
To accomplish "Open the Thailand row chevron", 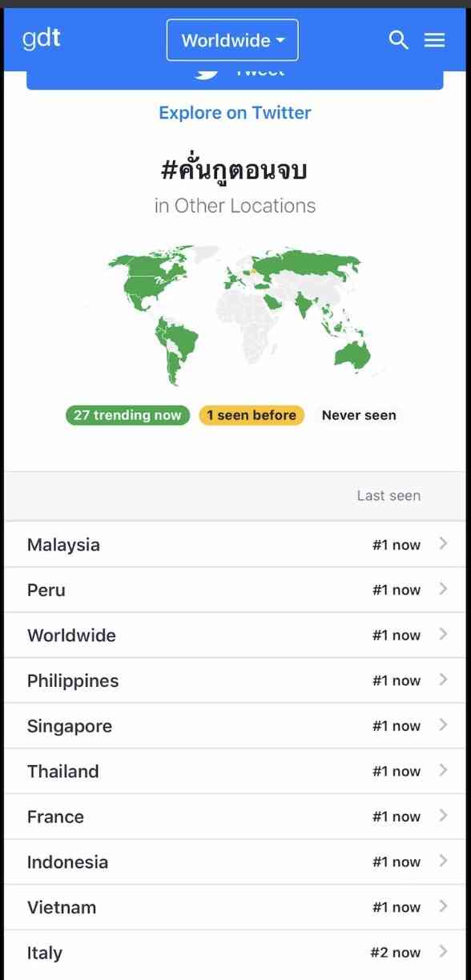I will (x=444, y=771).
